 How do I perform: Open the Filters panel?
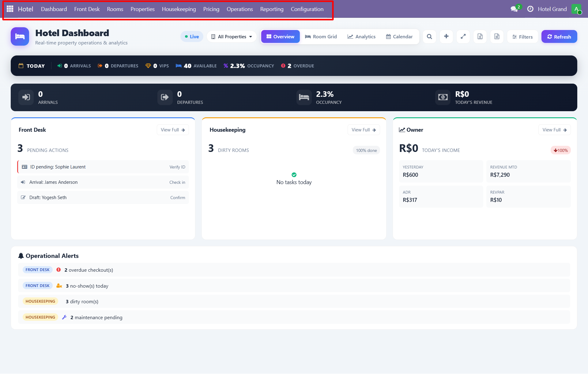point(522,37)
